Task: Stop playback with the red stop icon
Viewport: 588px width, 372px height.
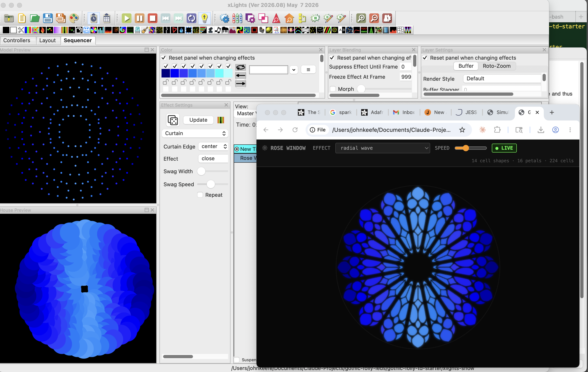Action: [153, 18]
